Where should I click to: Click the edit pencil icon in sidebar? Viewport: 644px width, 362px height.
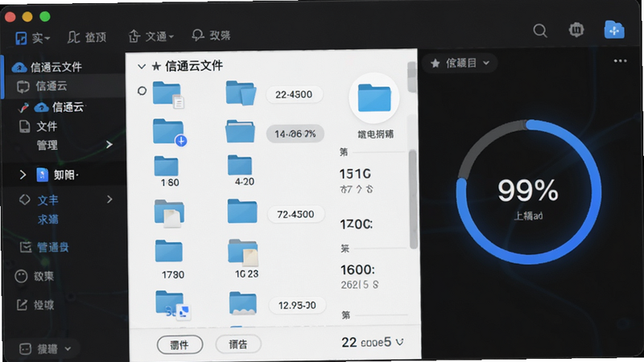pyautogui.click(x=22, y=305)
